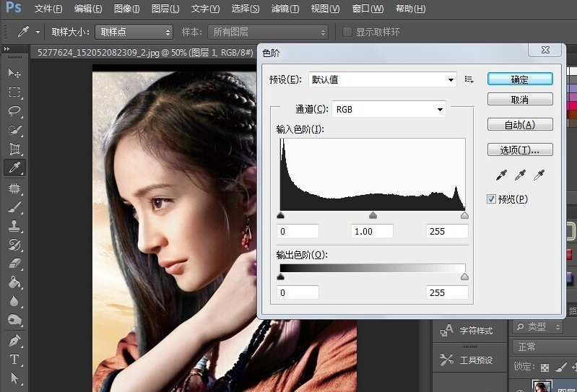Open the 预设 preset dropdown
Viewport: 577px width, 392px height.
382,79
